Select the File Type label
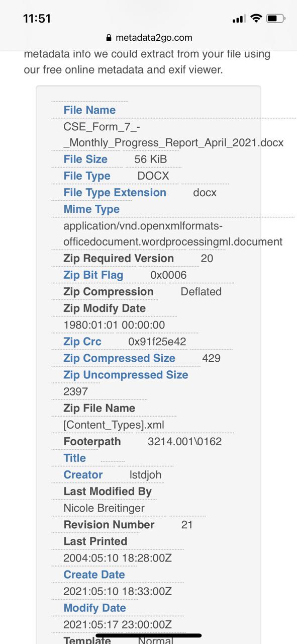This screenshot has width=297, height=644. coord(87,176)
